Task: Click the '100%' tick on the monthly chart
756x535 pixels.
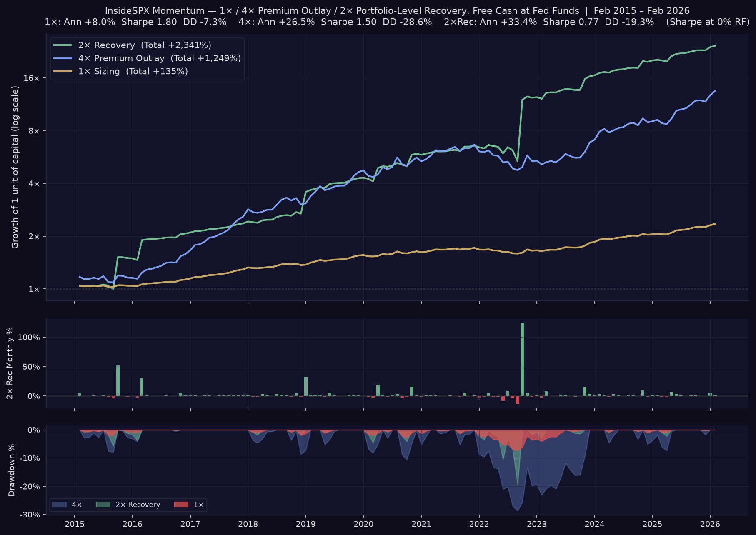Action: pyautogui.click(x=29, y=337)
